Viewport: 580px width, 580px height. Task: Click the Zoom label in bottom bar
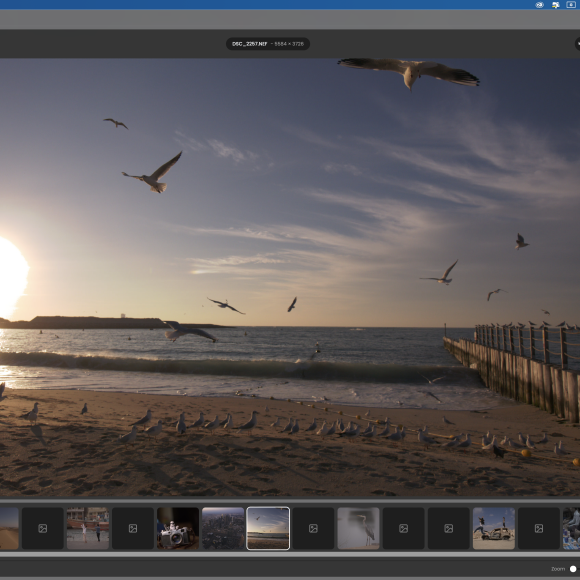tap(558, 569)
